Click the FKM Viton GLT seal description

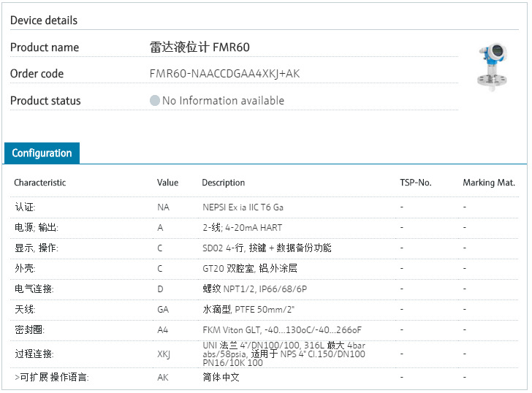coord(281,330)
